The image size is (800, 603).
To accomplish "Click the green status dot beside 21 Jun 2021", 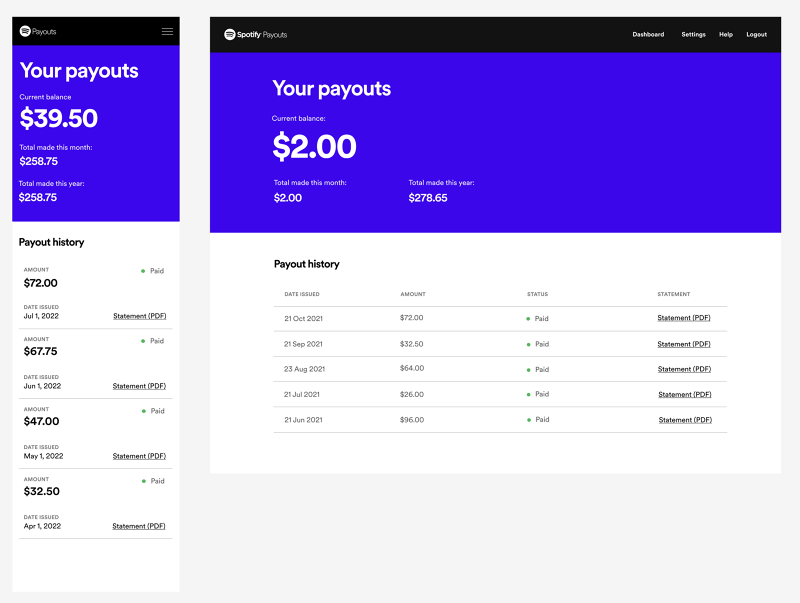I will [529, 419].
